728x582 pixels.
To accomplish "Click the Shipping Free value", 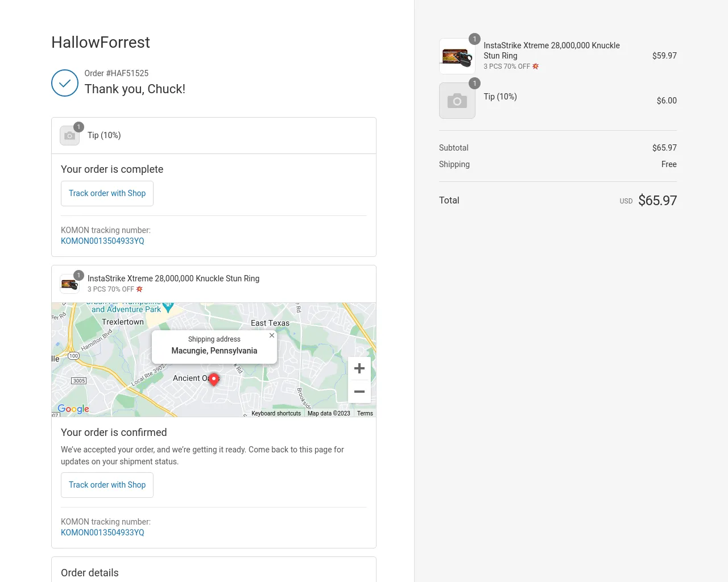I will pos(669,164).
